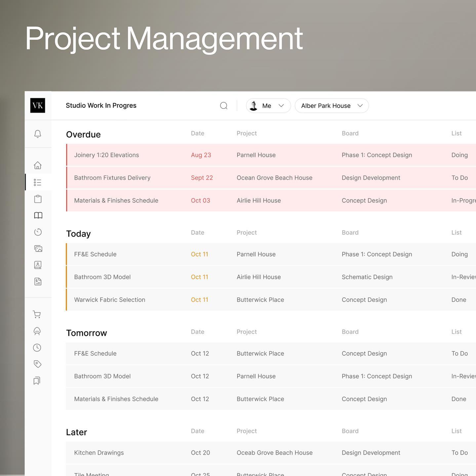Click the Overdue section heading
This screenshot has width=476, height=476.
pyautogui.click(x=83, y=135)
